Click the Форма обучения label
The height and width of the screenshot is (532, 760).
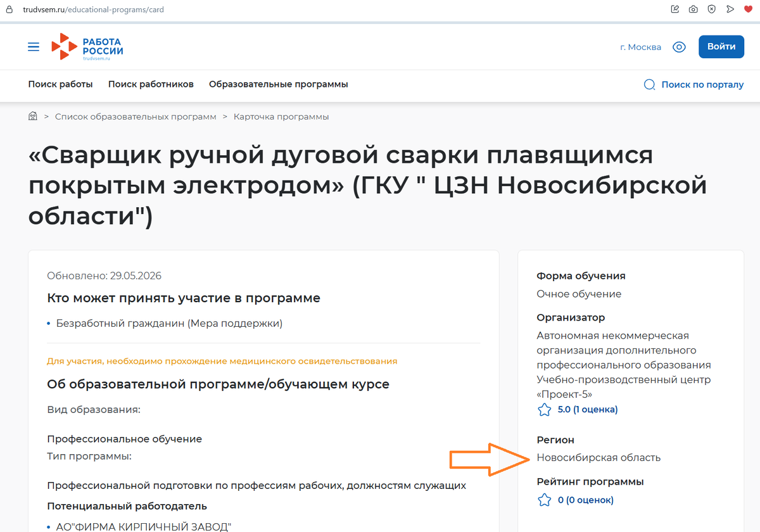click(581, 275)
